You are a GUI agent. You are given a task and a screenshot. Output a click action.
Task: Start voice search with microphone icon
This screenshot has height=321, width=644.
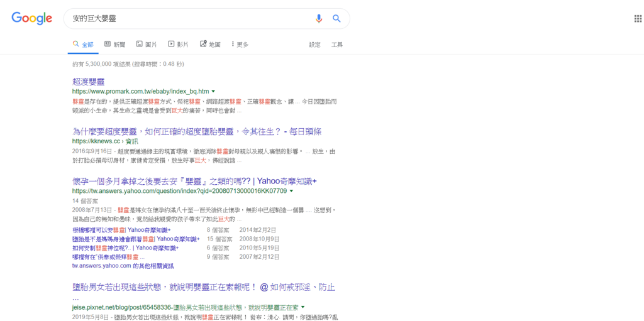[x=319, y=18]
